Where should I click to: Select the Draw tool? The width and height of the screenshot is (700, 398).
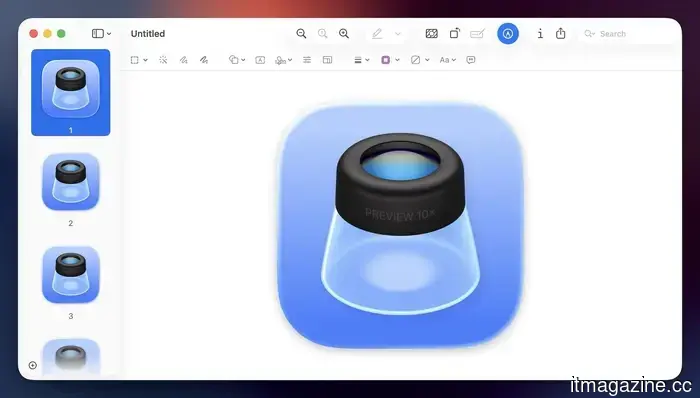pyautogui.click(x=204, y=60)
